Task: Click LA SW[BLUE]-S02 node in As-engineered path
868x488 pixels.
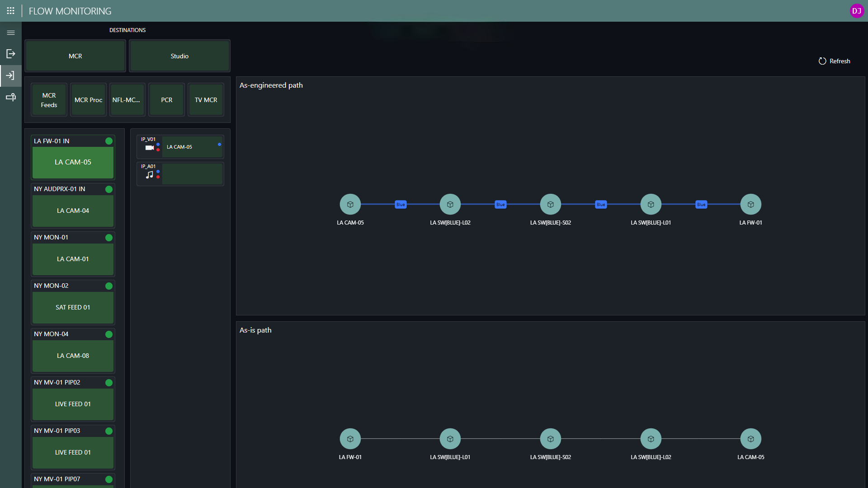Action: tap(551, 205)
